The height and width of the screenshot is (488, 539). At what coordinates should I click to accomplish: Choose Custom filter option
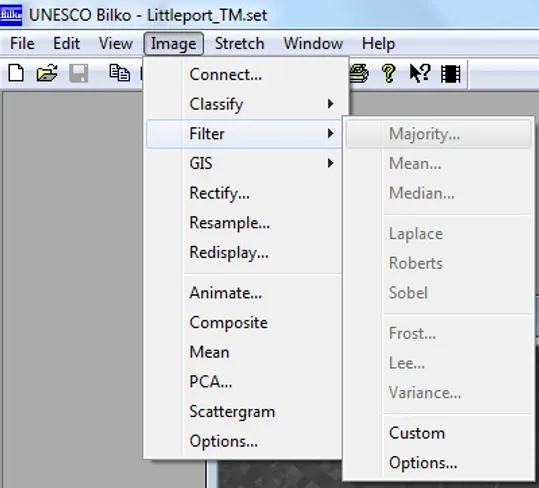tap(439, 433)
